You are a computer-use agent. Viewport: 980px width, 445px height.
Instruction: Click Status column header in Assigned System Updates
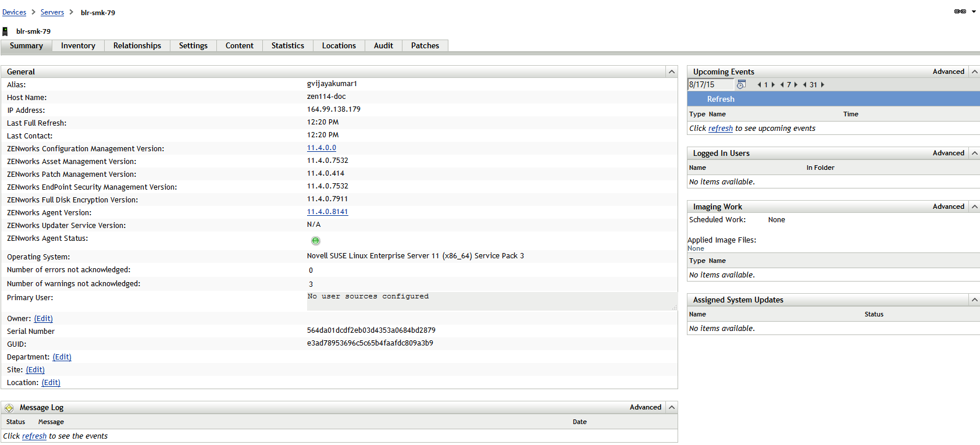874,315
